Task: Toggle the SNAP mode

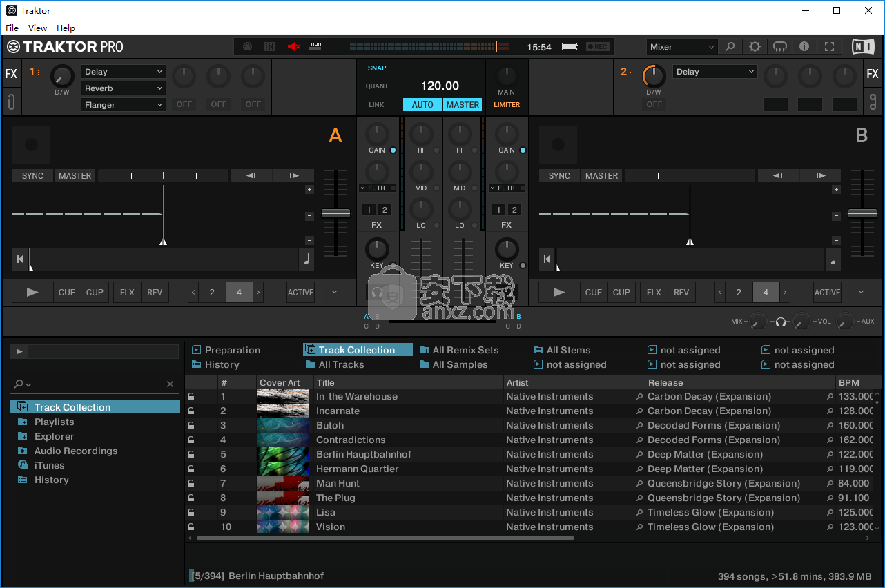Action: pyautogui.click(x=377, y=68)
